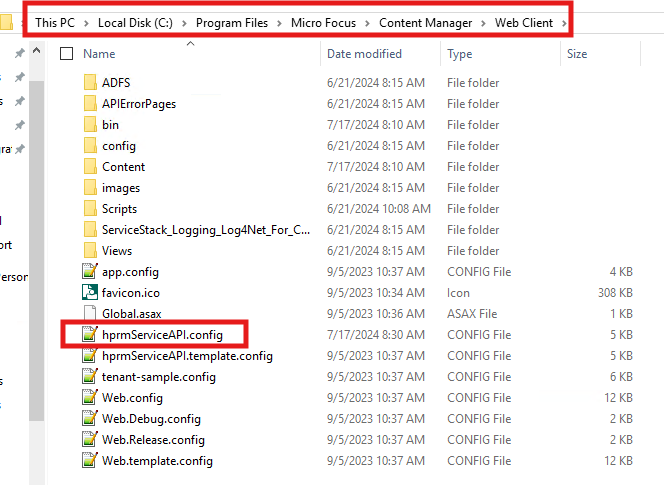The height and width of the screenshot is (485, 664).
Task: Click the Content folder icon
Action: pos(90,166)
